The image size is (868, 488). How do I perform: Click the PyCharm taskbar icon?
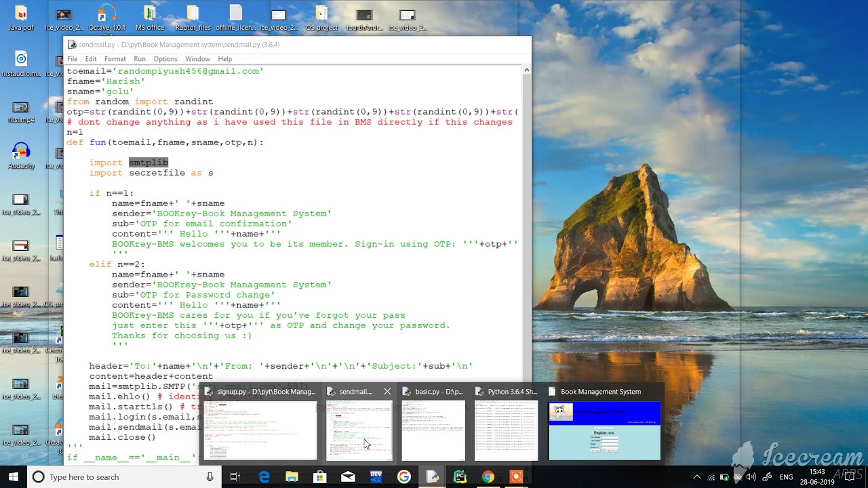pyautogui.click(x=460, y=477)
